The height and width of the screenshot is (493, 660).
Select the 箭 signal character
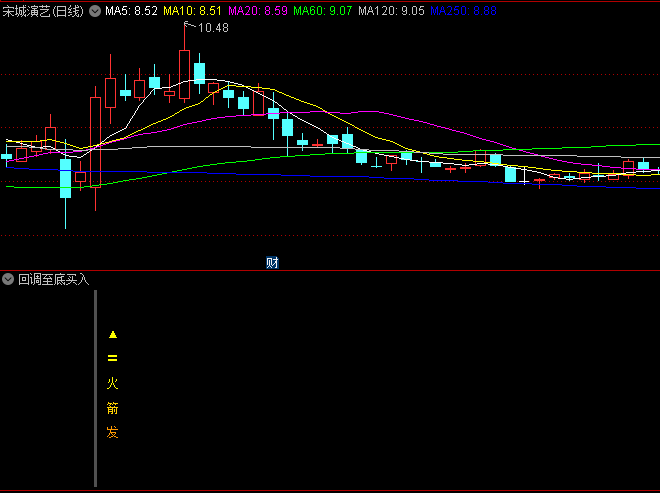click(113, 408)
